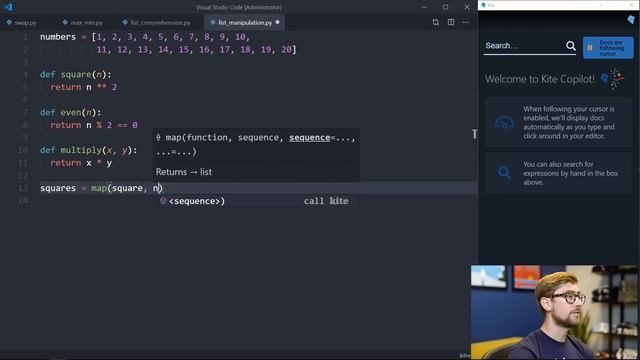Click the 'You can also search for expressions' card text
This screenshot has width=640, height=360.
tap(571, 173)
